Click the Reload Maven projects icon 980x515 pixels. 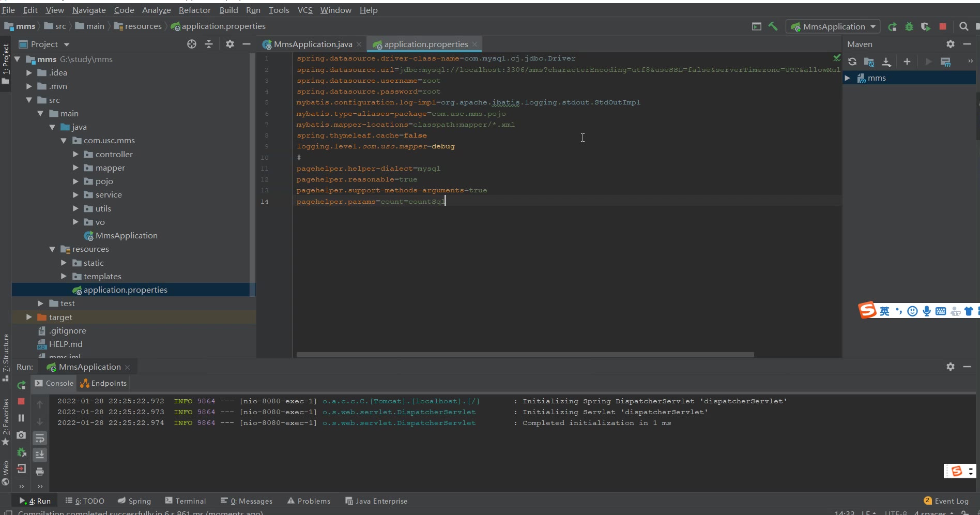852,62
